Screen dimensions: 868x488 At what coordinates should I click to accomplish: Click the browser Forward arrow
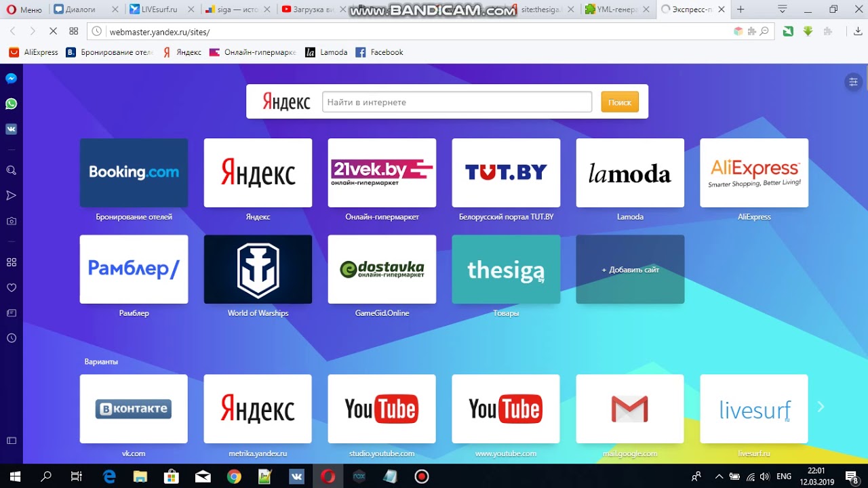click(32, 31)
